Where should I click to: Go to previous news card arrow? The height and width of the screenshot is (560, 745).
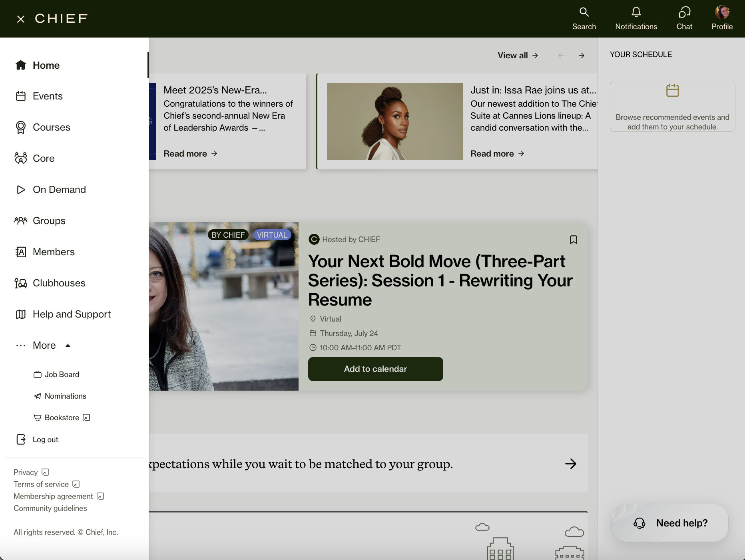point(561,56)
